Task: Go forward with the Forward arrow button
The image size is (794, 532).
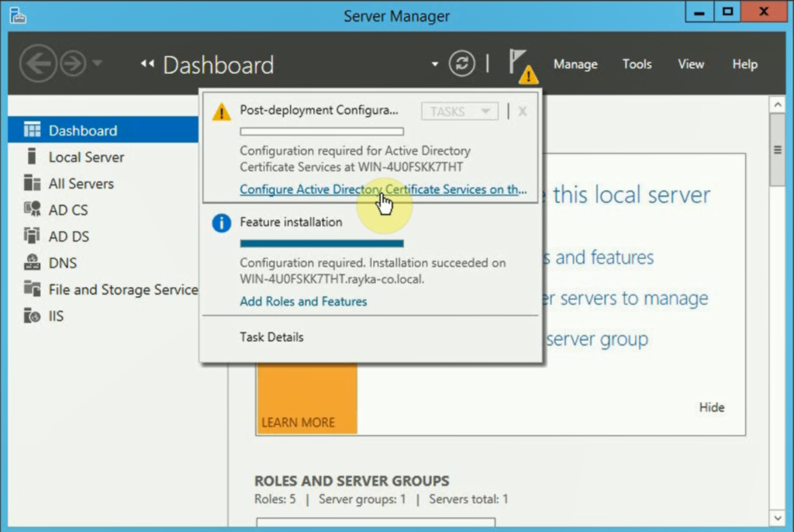Action: 72,64
